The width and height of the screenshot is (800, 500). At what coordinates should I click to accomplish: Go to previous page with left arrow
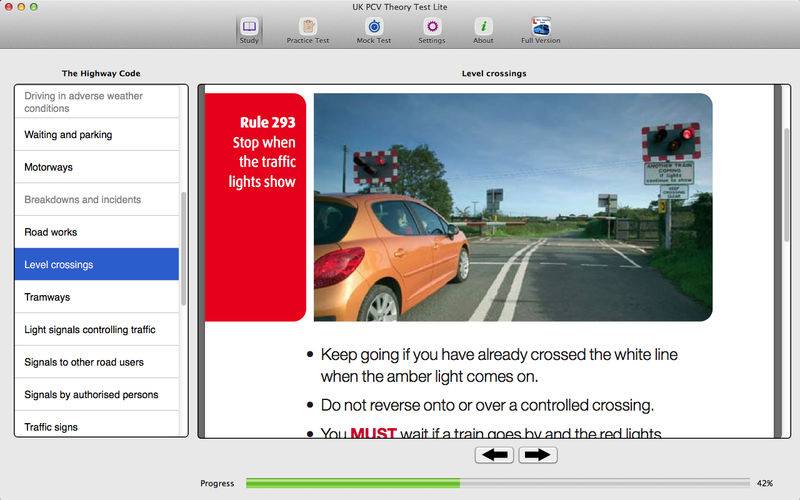[497, 455]
